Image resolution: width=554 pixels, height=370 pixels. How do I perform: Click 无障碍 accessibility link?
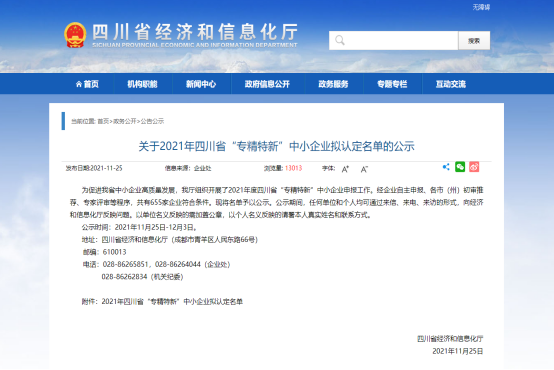tap(481, 7)
